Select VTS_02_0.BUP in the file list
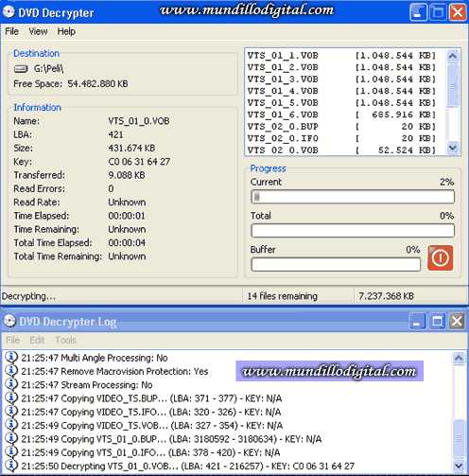 pos(341,127)
